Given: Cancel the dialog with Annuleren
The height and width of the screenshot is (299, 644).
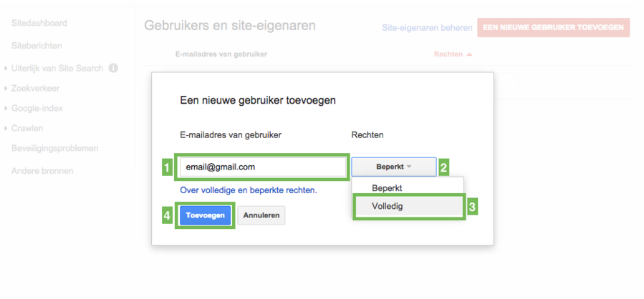Looking at the screenshot, I should (261, 215).
